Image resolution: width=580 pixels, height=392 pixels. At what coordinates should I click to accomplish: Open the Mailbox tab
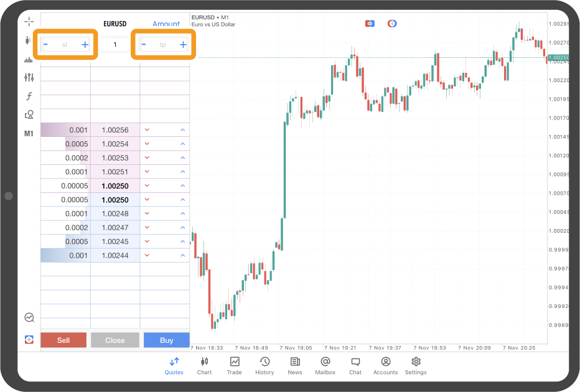[325, 366]
